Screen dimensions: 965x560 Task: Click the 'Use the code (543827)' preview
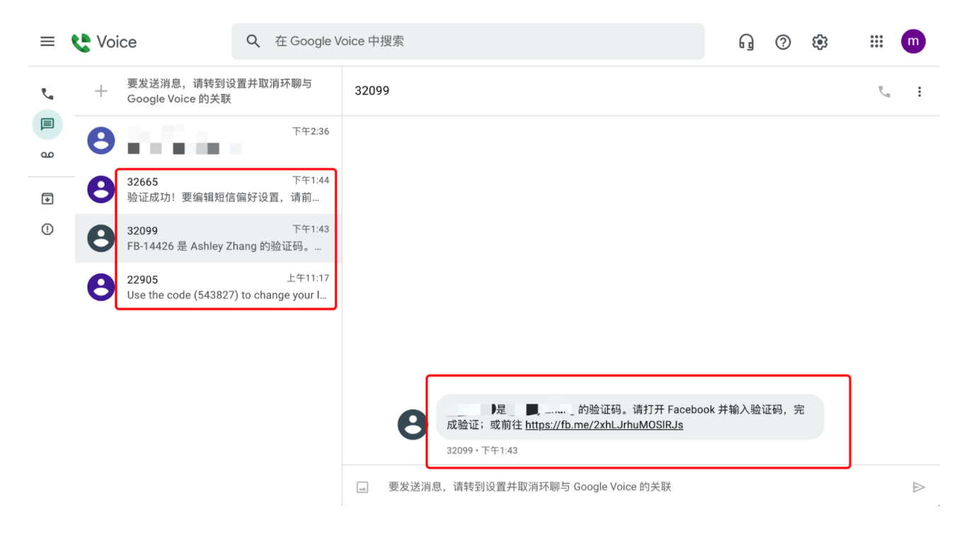click(x=228, y=295)
